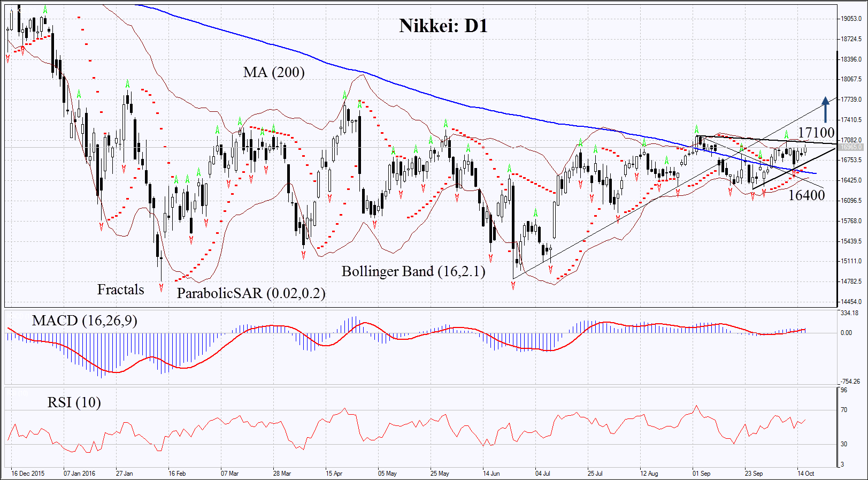Click the '04 Jul' date label

[542, 474]
